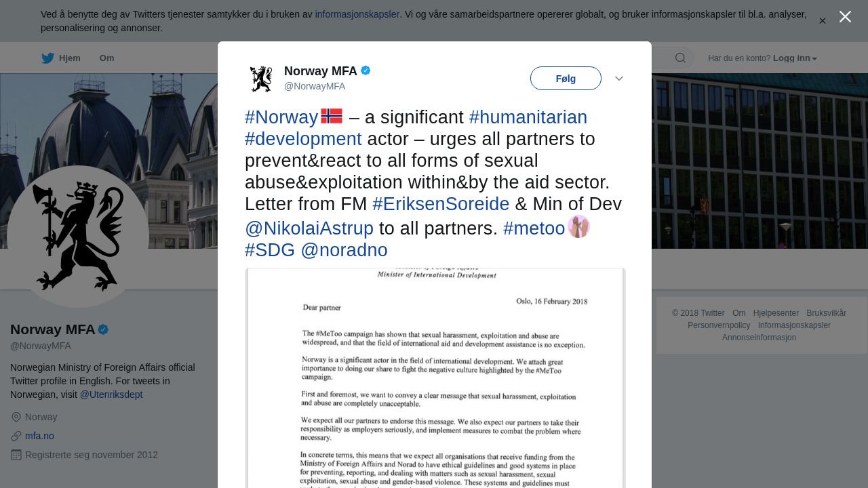Click the search magnifier icon
Image resolution: width=868 pixels, height=488 pixels.
pos(680,58)
